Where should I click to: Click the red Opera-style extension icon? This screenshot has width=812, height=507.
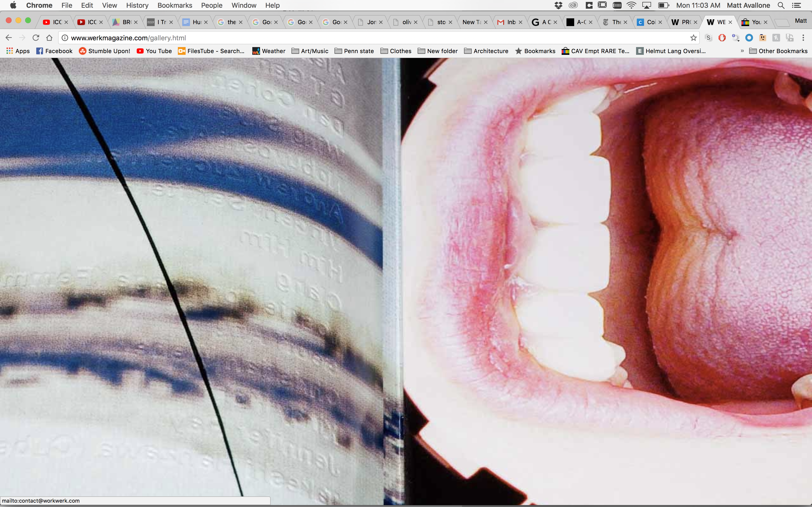(x=722, y=38)
